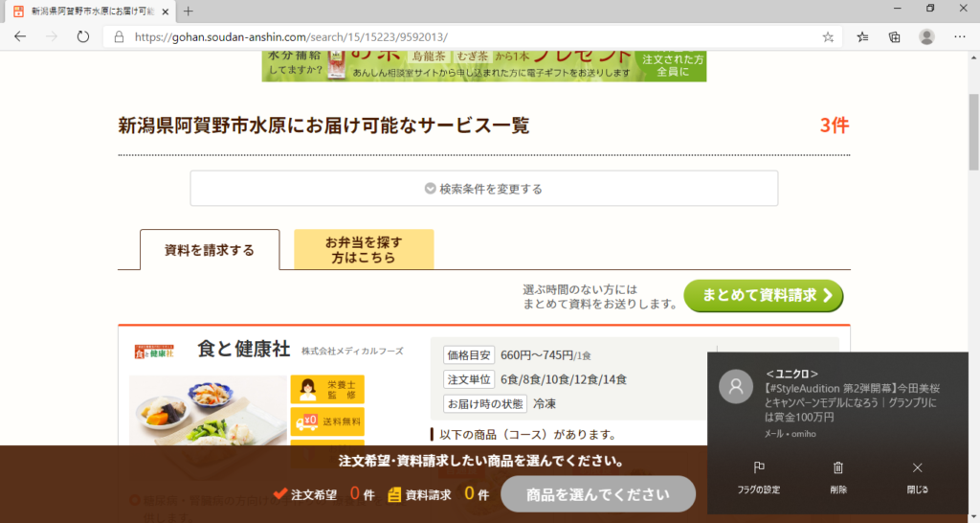Switch to 資料を請求する tab
This screenshot has height=523, width=980.
(x=210, y=250)
